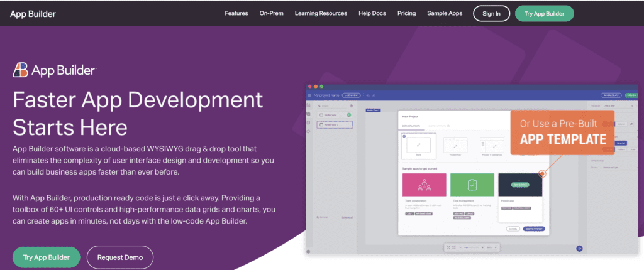This screenshot has height=270, width=644.
Task: Click the green add icon beside Master View
Action: tap(349, 116)
